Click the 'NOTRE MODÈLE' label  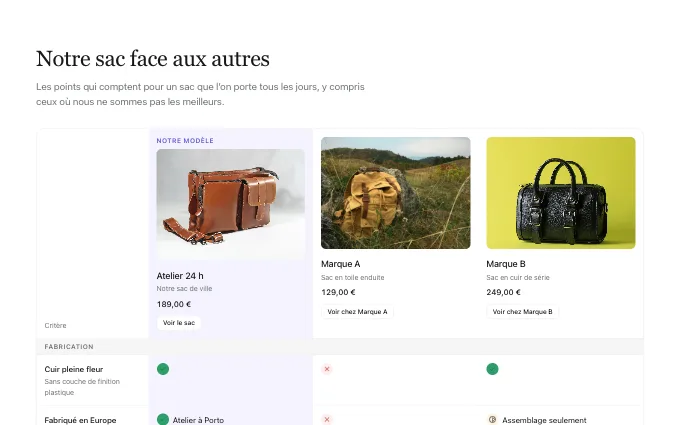[185, 141]
